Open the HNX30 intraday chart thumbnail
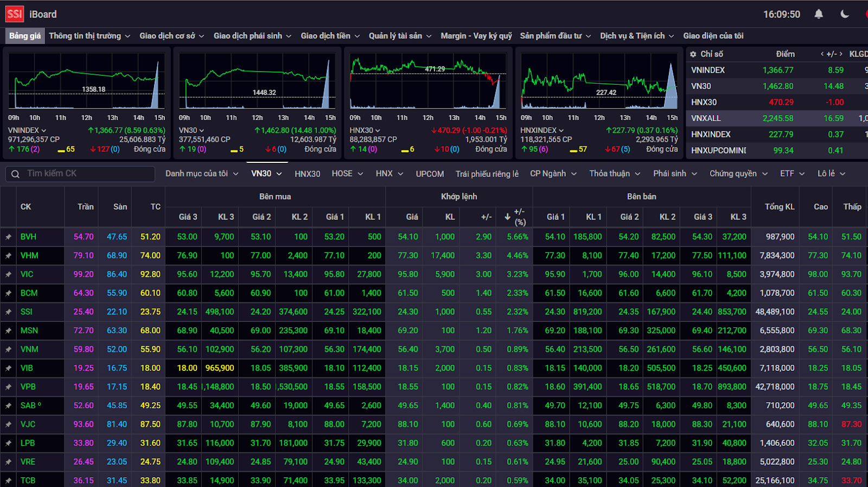Screen dimensions: 868x487 (428, 81)
